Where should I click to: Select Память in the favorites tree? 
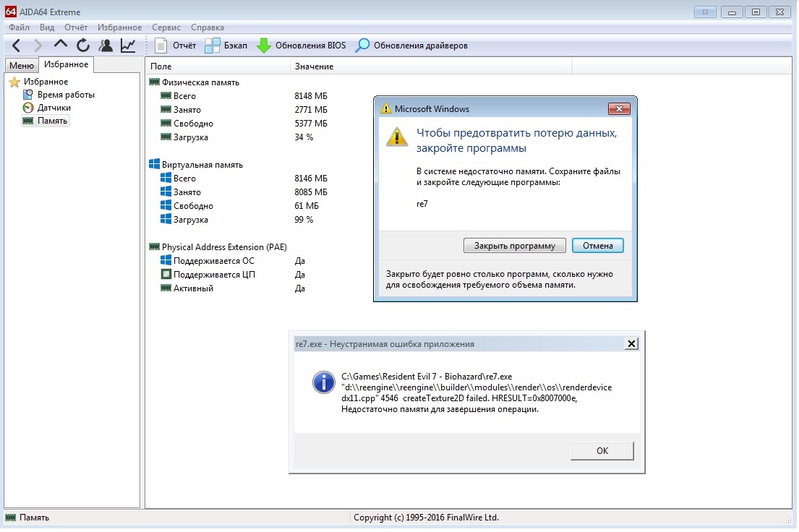[x=45, y=121]
